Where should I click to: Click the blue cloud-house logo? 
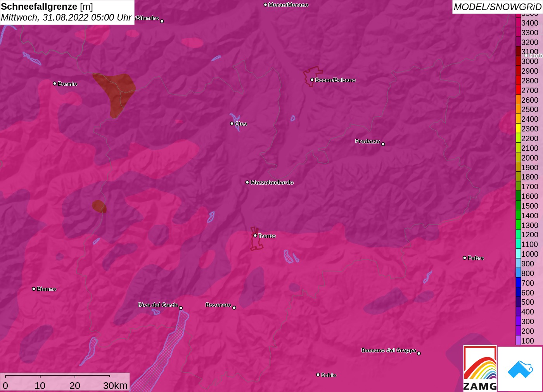point(520,369)
